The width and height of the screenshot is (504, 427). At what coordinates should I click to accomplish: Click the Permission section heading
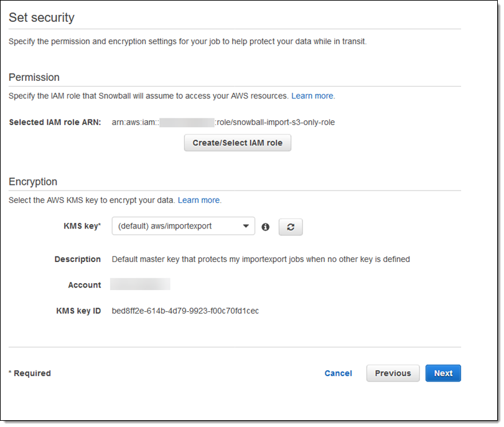[34, 77]
